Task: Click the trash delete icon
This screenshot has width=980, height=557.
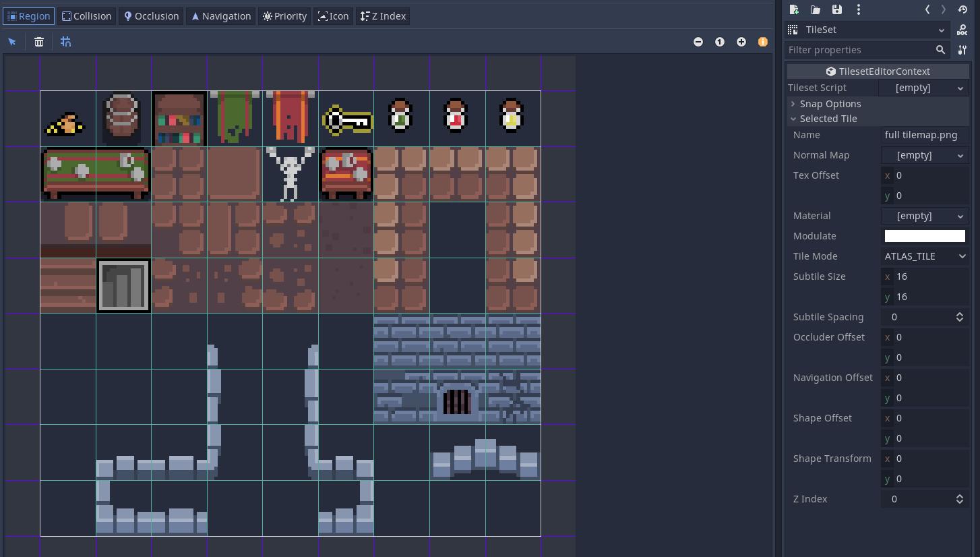Action: (x=39, y=42)
